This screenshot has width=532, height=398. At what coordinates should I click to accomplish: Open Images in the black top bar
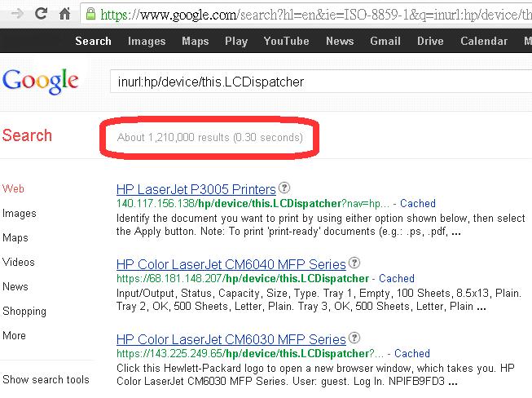tap(147, 41)
